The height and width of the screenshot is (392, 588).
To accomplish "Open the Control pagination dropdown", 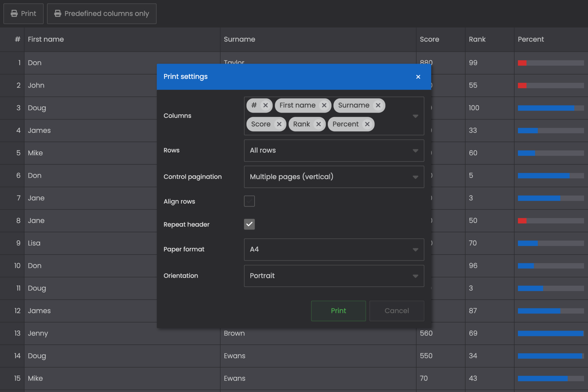I will (334, 177).
